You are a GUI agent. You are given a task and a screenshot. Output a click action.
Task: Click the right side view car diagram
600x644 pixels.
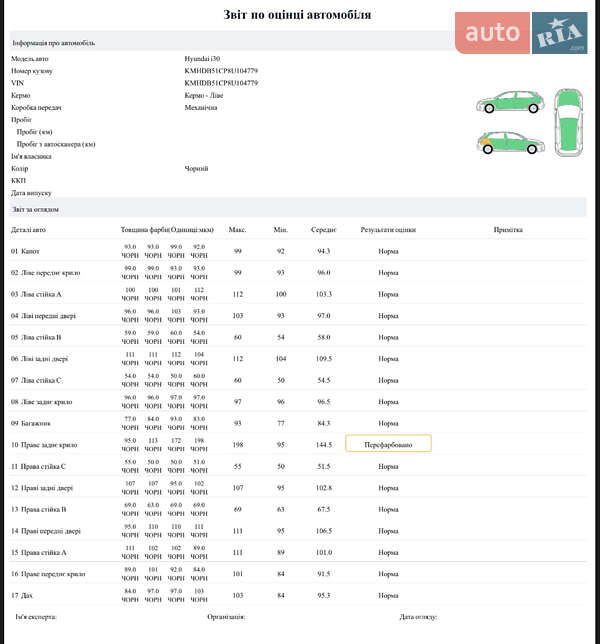pos(510,143)
